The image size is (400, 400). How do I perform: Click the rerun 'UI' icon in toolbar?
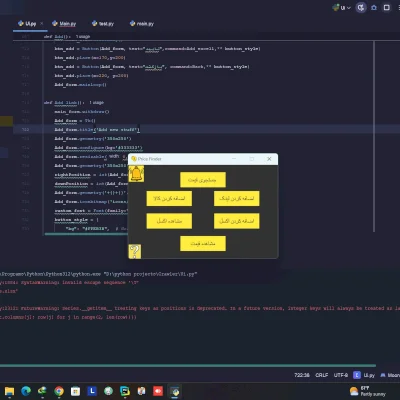coord(361,8)
